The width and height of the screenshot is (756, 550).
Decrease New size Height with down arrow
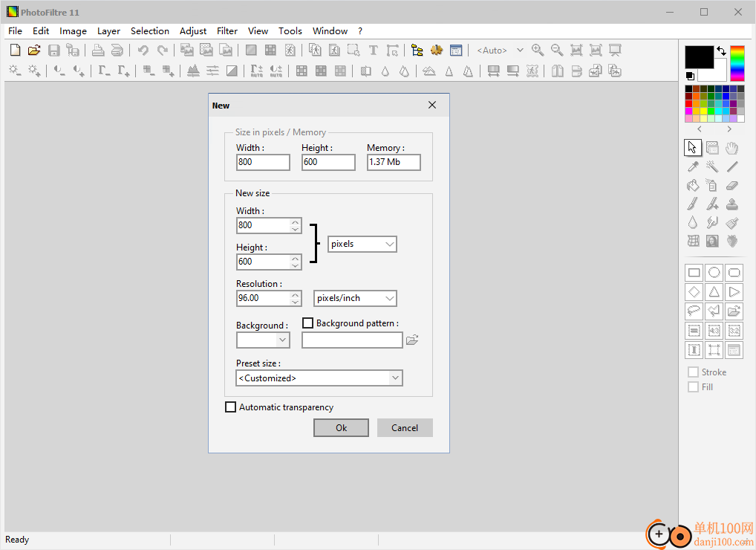(295, 265)
